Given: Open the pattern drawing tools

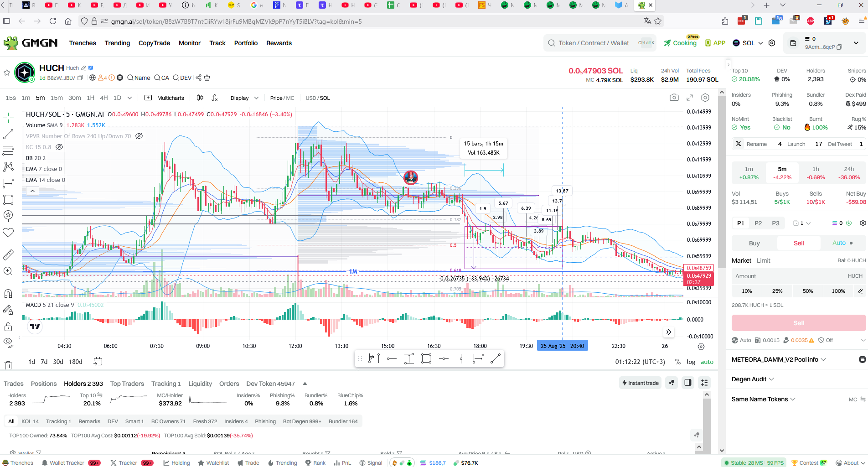Looking at the screenshot, I should click(8, 167).
